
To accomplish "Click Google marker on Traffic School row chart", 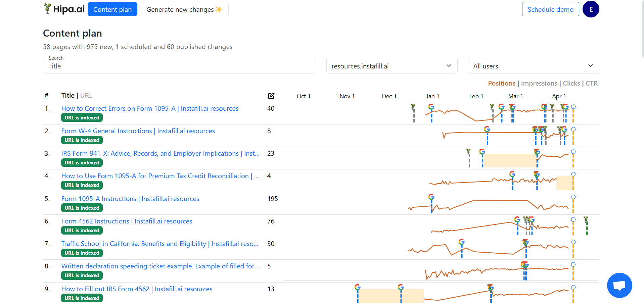I will pyautogui.click(x=462, y=242).
